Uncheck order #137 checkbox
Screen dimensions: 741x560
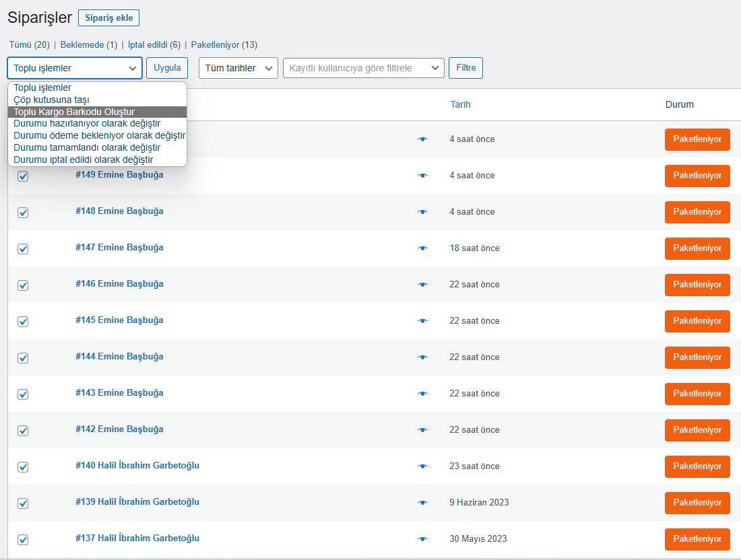coord(23,540)
